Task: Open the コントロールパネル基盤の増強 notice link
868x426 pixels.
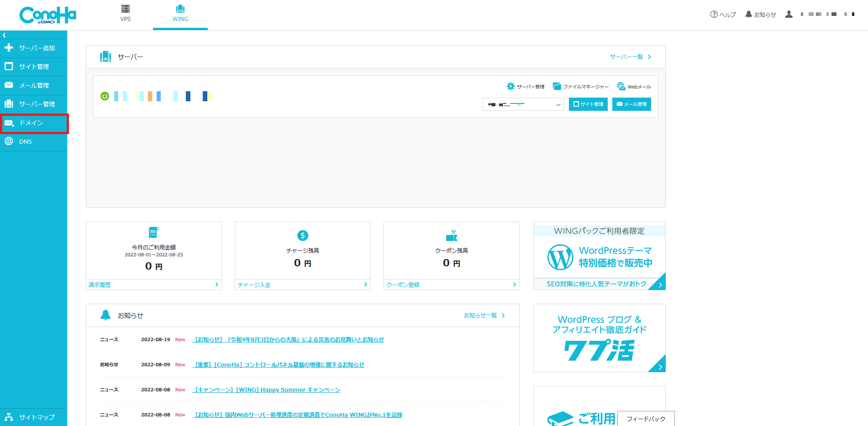Action: 279,365
